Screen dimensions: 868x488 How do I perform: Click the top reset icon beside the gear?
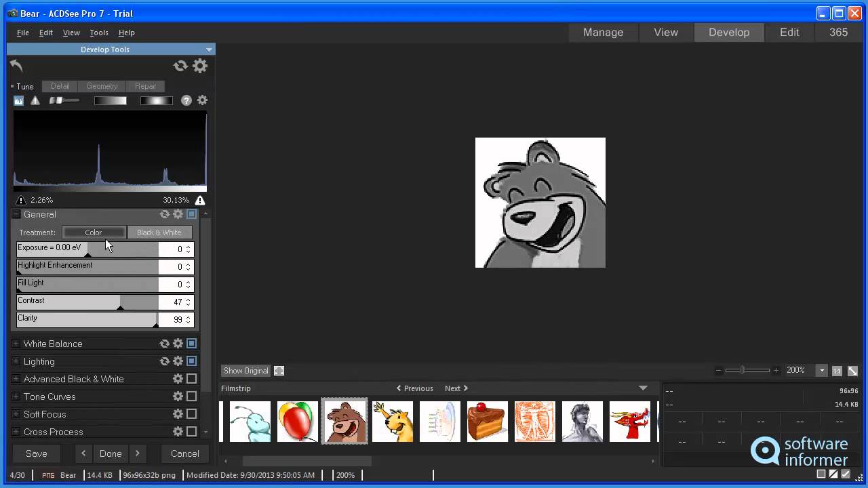coord(180,66)
